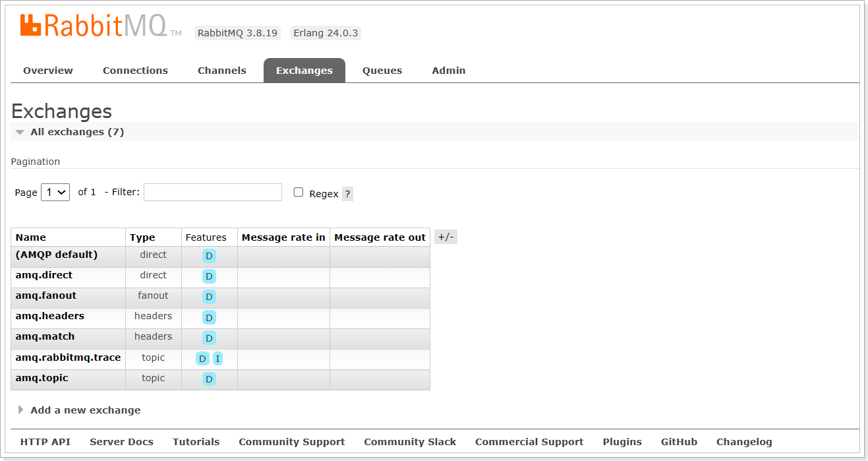868x461 pixels.
Task: Switch to the Overview tab
Action: (48, 71)
